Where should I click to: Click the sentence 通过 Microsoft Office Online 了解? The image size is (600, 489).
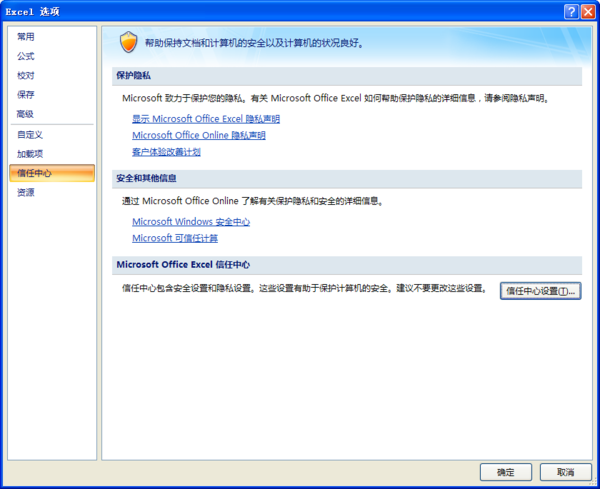[x=253, y=201]
